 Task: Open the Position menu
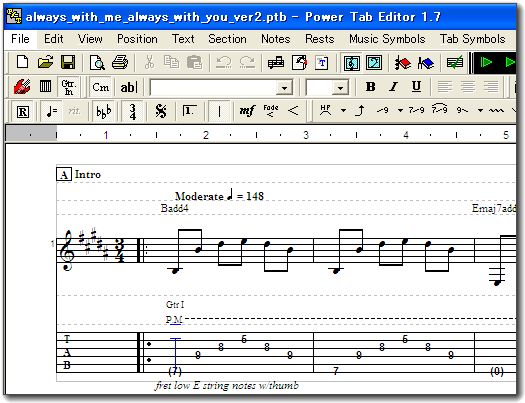[137, 39]
